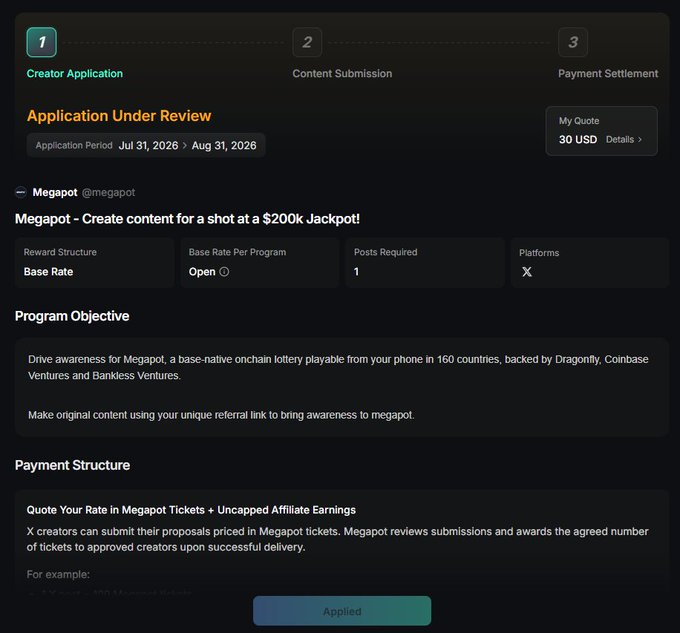
Task: Click the 'Make original content' referral paragraph
Action: click(221, 415)
